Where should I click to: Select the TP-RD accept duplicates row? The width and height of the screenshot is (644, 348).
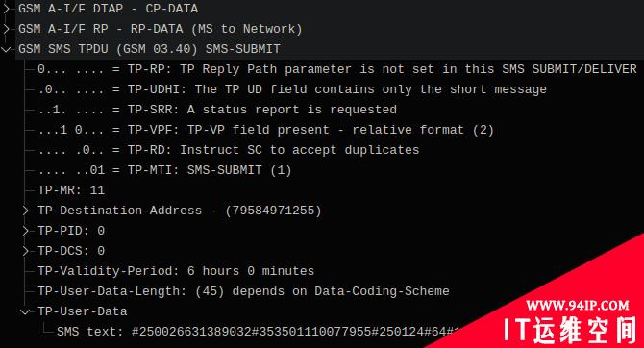[229, 150]
